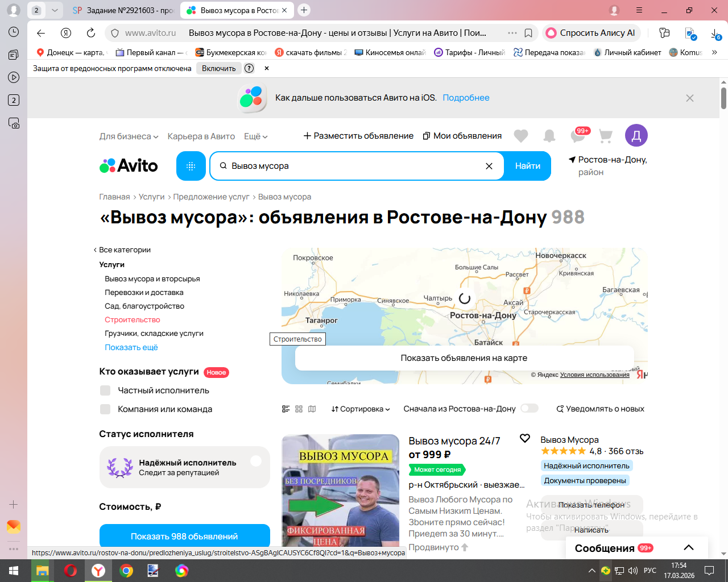Expand more categories with 'Показать ещё'
Image resolution: width=728 pixels, height=582 pixels.
point(131,347)
